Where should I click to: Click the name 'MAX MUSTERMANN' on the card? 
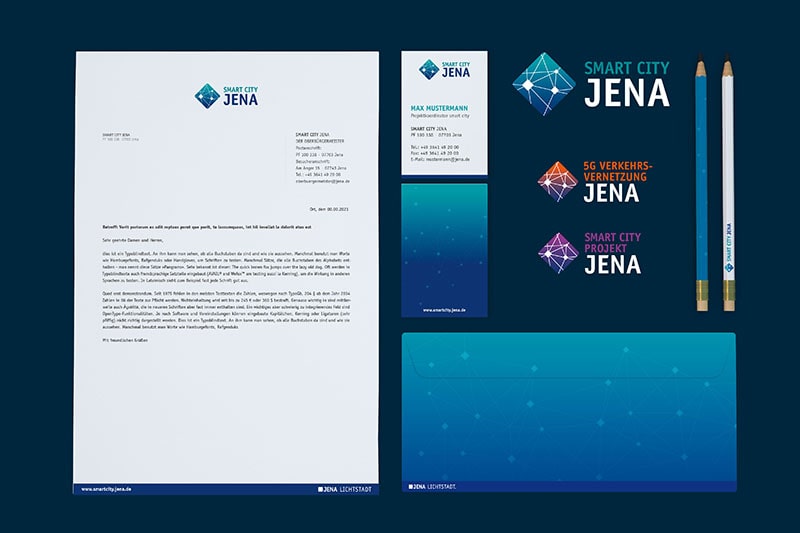pos(439,108)
